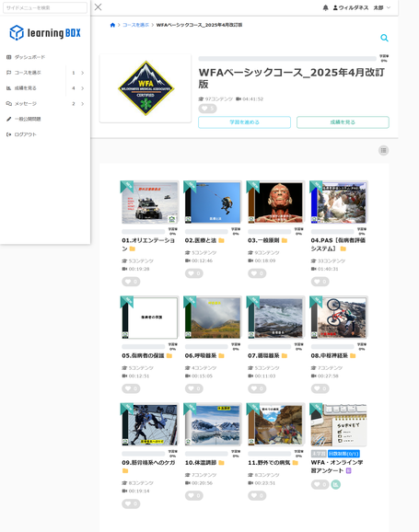Viewport: 419px width, 532px height.
Task: Click survey green results chart icon
Action: tap(336, 484)
